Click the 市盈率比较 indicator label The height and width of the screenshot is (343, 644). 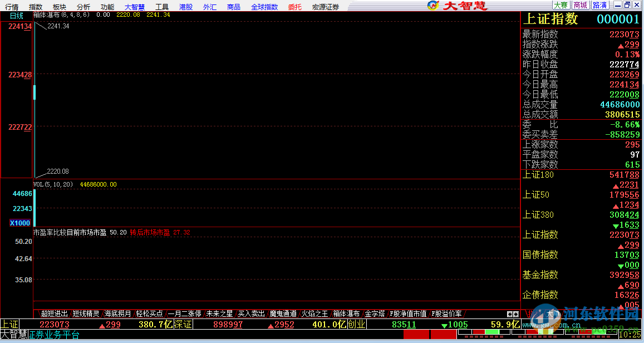point(50,232)
